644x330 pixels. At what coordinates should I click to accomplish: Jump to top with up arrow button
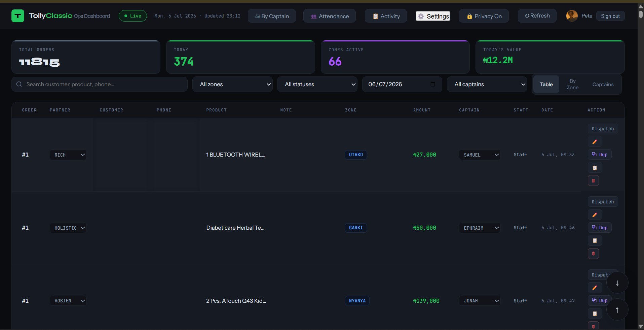[617, 310]
